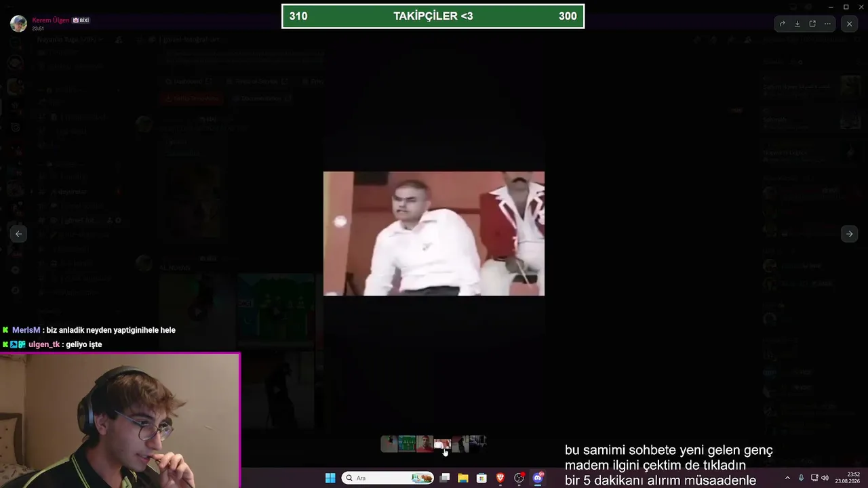The height and width of the screenshot is (488, 868).
Task: Go to the previous image with the left arrow
Action: click(x=19, y=234)
